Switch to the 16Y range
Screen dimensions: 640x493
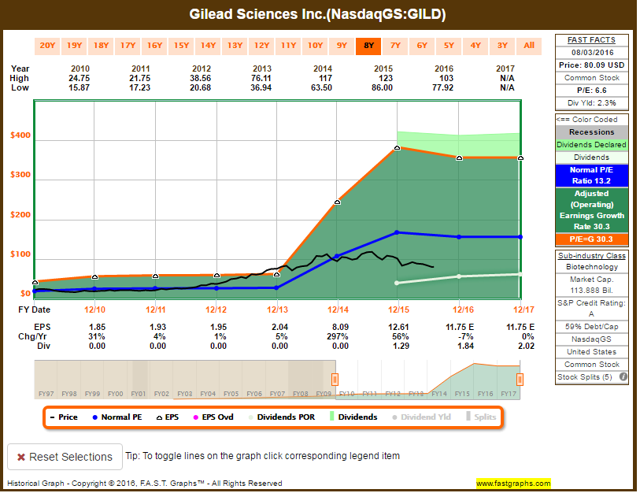pos(154,46)
